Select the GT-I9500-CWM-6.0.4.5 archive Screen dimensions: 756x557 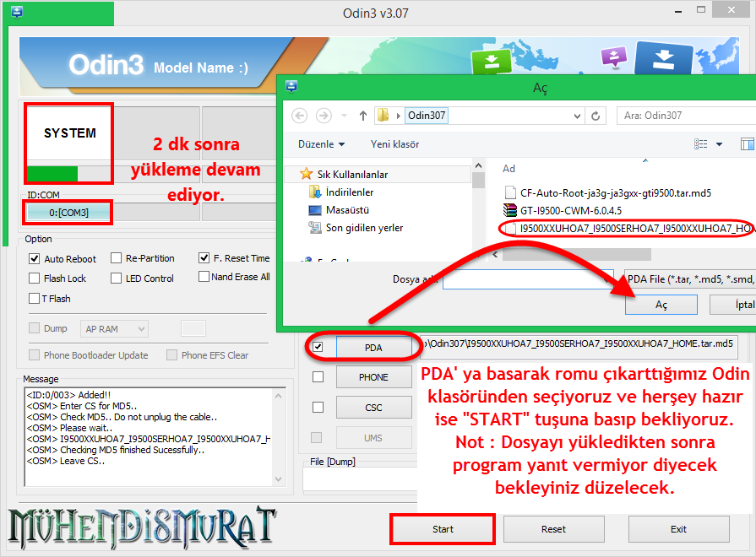click(x=572, y=210)
